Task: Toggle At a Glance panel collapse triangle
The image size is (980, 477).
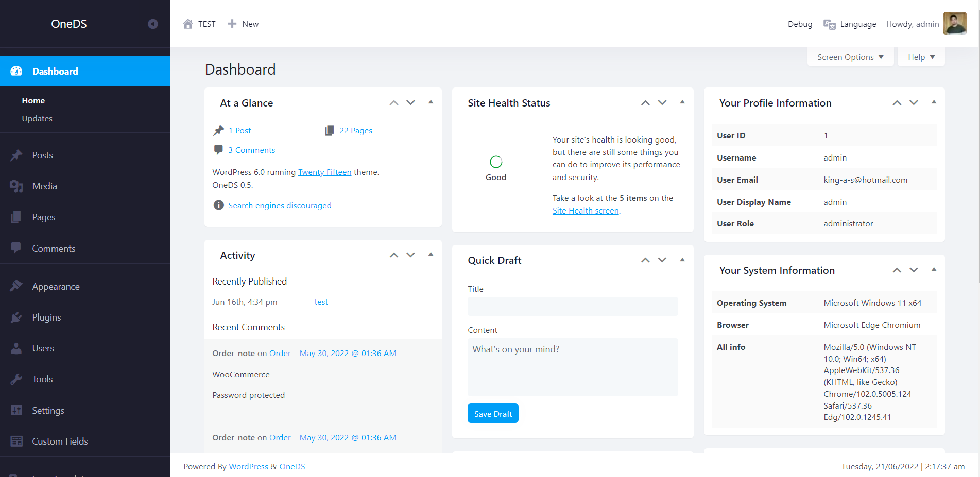Action: [x=431, y=102]
